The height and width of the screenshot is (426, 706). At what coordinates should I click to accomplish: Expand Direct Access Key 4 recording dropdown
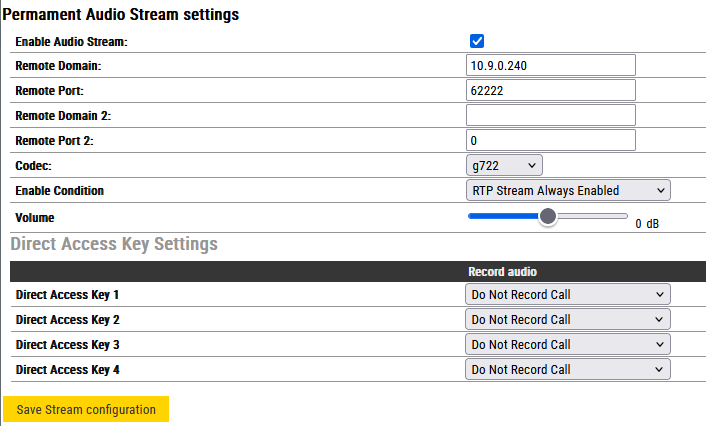pyautogui.click(x=567, y=369)
